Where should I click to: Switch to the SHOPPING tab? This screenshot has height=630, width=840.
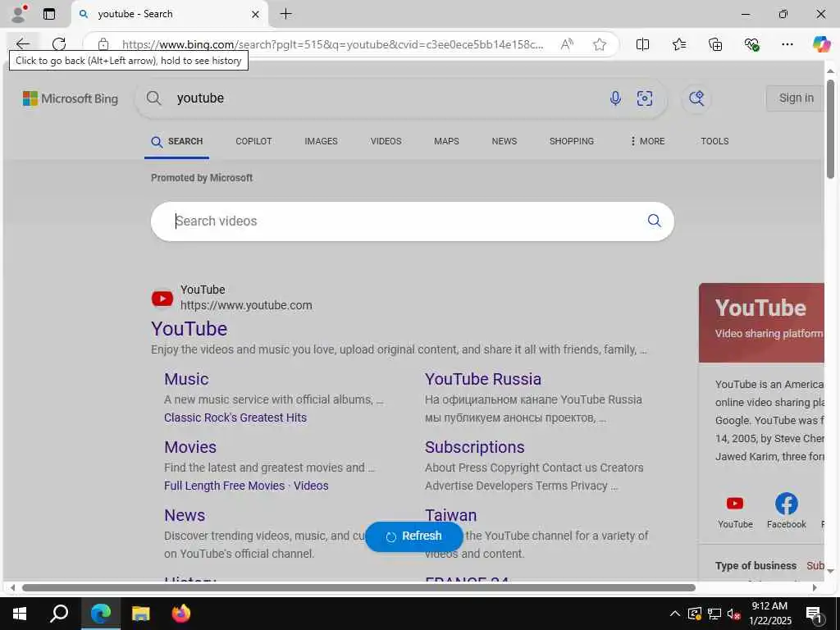coord(571,141)
